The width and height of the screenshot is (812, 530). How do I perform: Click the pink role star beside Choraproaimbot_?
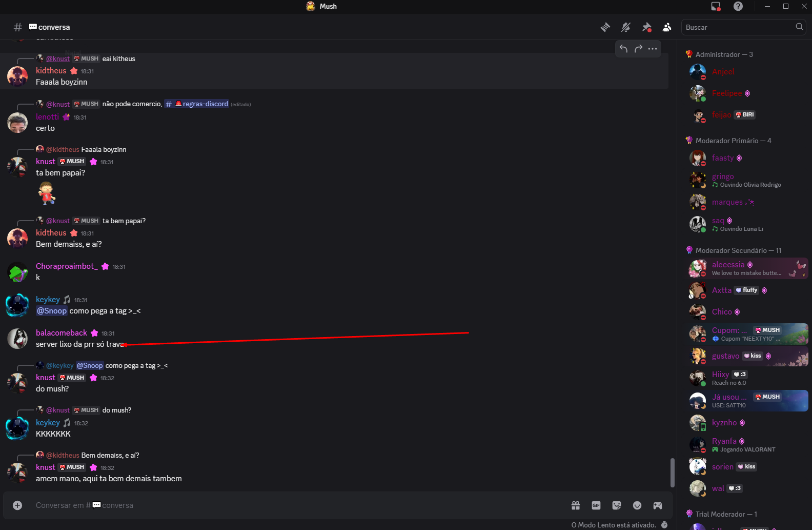pos(105,266)
